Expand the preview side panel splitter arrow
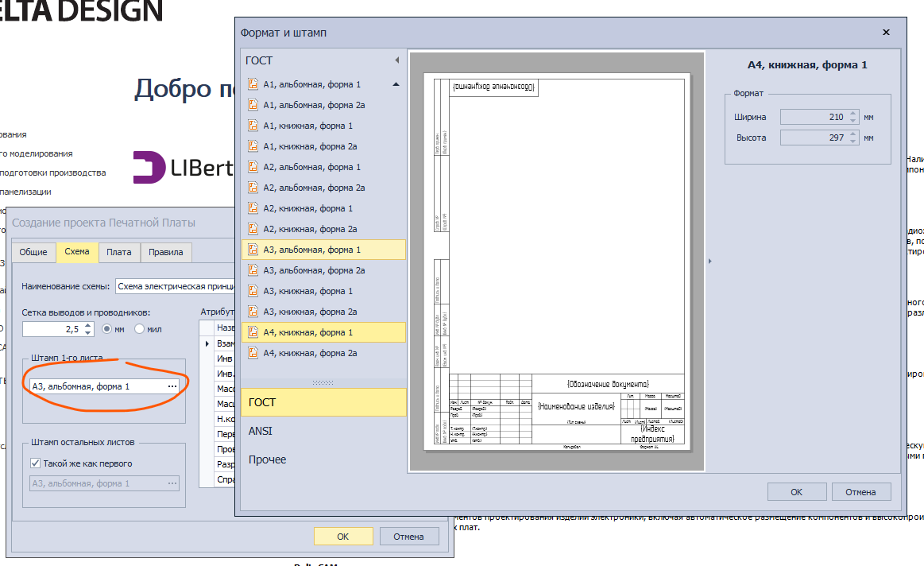This screenshot has width=924, height=566. point(709,261)
